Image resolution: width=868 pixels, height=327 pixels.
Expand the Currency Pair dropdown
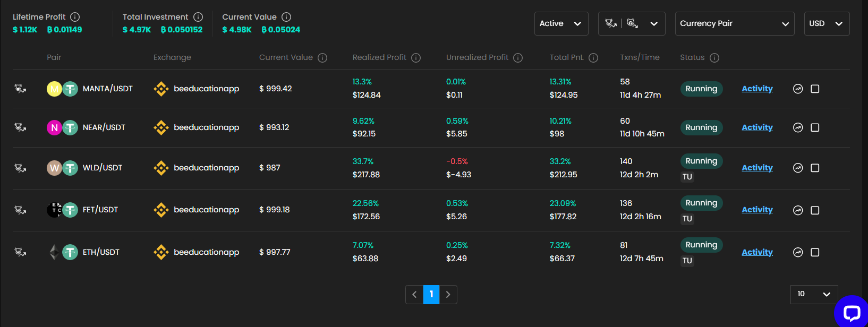point(734,23)
